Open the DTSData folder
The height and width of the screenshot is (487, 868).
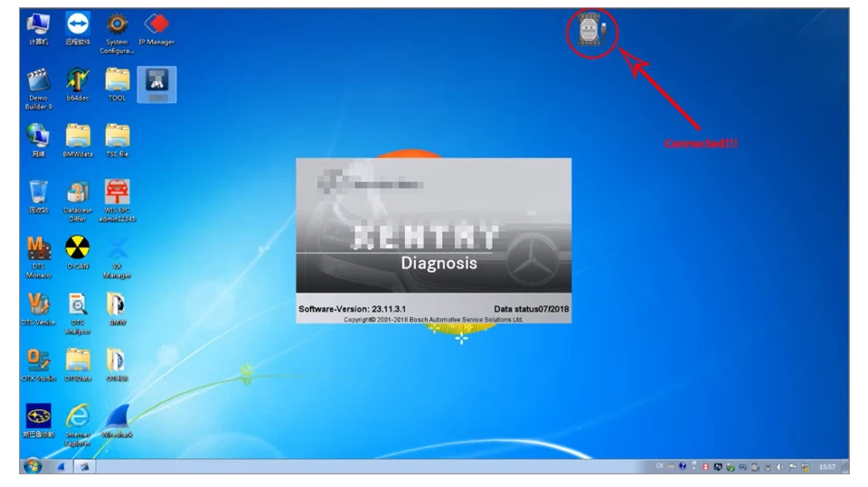78,365
